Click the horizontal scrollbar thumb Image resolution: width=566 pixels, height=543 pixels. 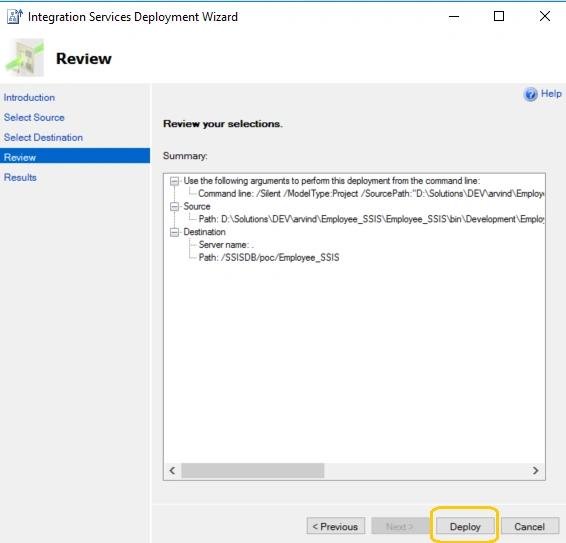pyautogui.click(x=253, y=470)
